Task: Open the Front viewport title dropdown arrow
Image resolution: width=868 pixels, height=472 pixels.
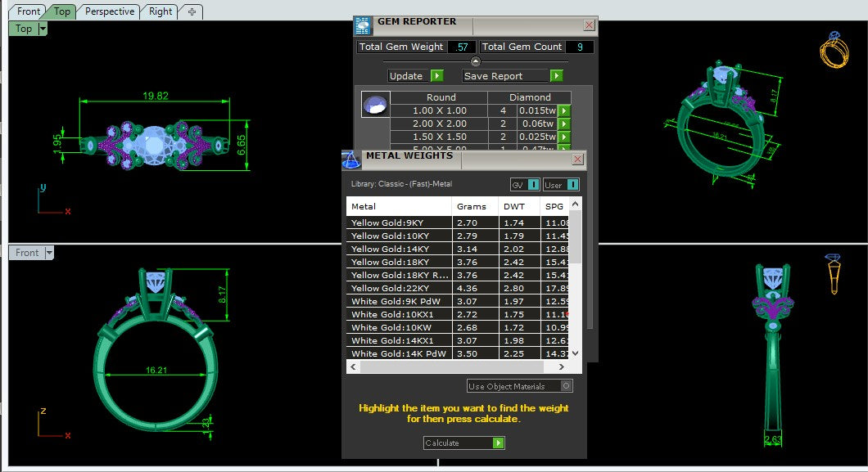Action: point(49,253)
